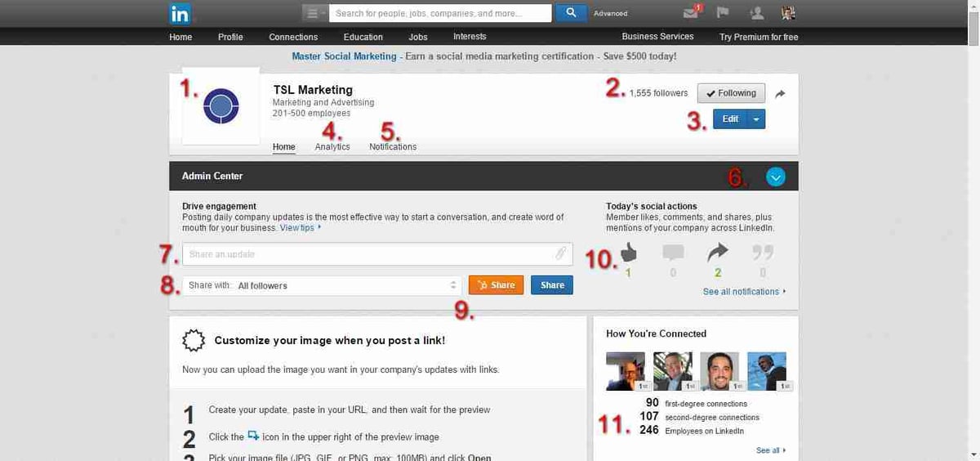Click the mentions quote icon
The height and width of the screenshot is (461, 980).
tap(763, 252)
